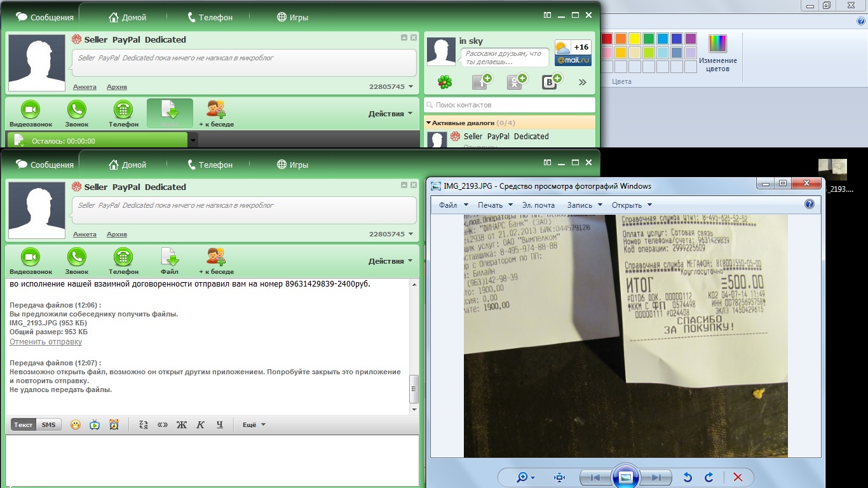
Task: Open the Действия dropdown in the front chat window
Action: pyautogui.click(x=390, y=261)
